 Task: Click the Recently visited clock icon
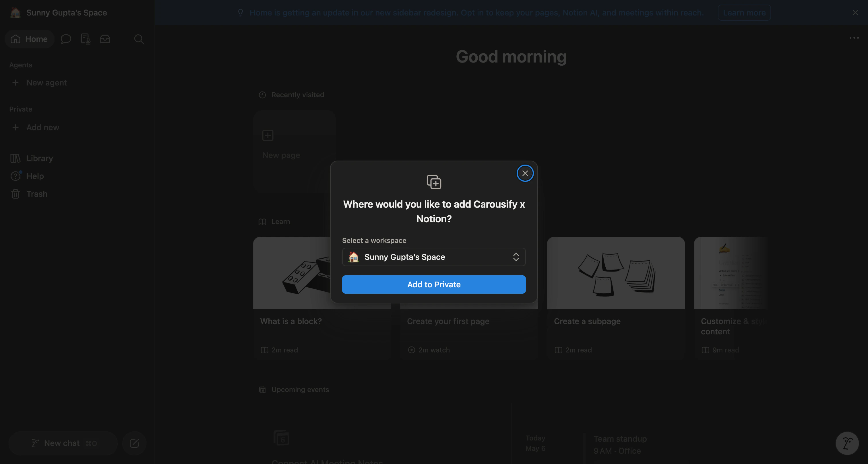(x=262, y=95)
